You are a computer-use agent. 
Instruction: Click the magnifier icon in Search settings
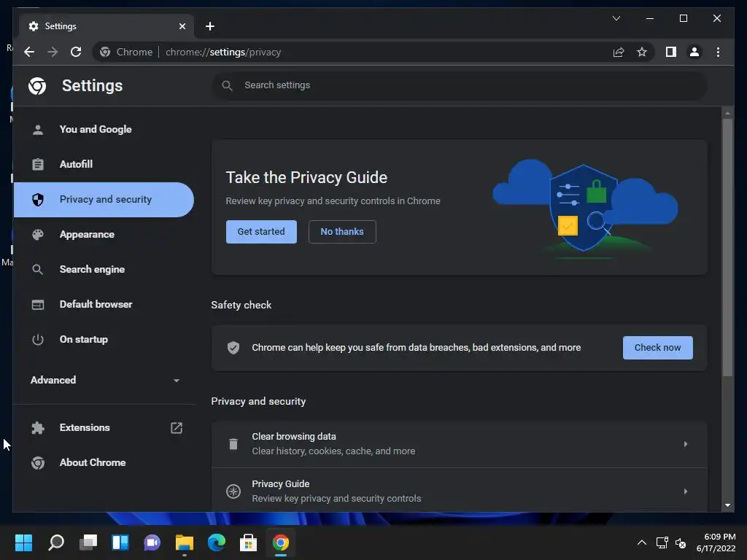(228, 86)
